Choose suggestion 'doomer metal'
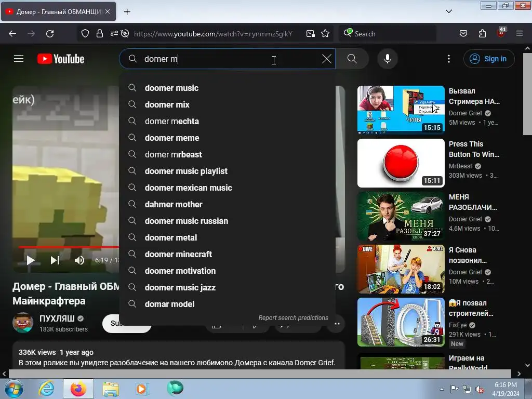The image size is (532, 399). (228, 237)
